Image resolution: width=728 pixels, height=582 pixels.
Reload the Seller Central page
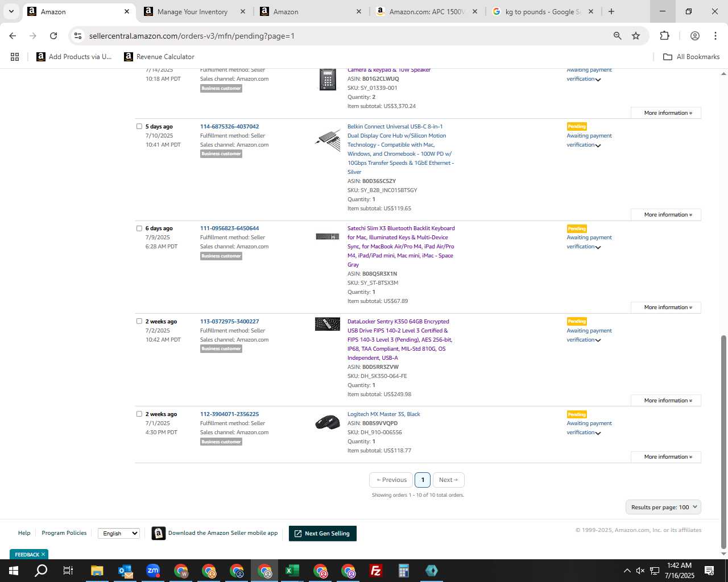click(53, 36)
